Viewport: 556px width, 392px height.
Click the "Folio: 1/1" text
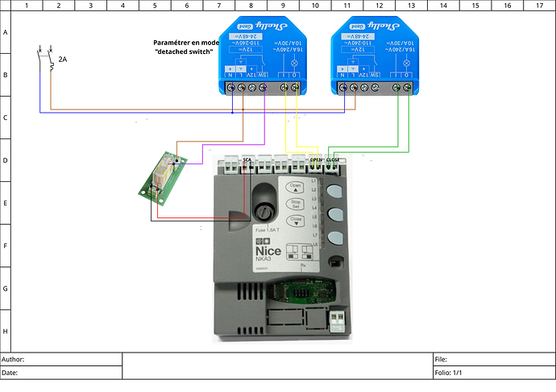(x=448, y=373)
